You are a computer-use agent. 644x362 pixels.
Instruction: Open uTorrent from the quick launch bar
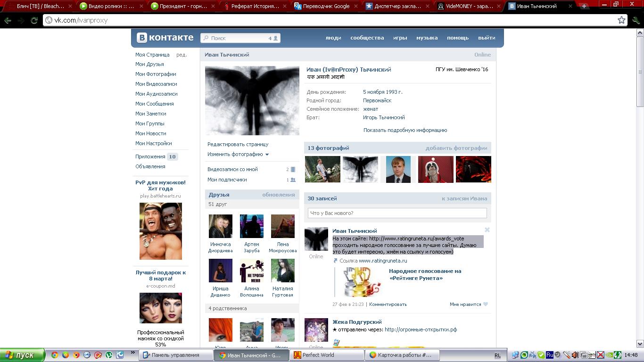[x=109, y=355]
